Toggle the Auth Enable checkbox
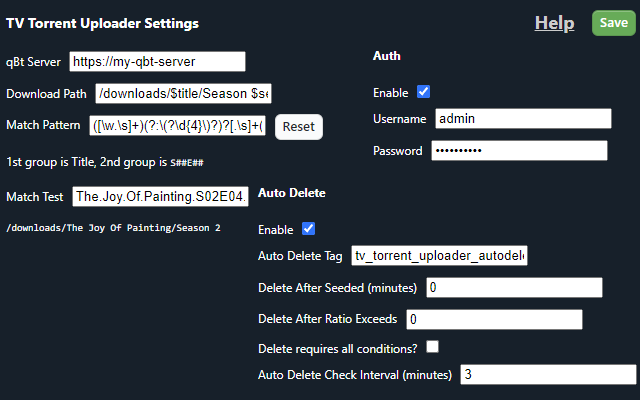Viewport: 640px width, 400px height. (424, 92)
